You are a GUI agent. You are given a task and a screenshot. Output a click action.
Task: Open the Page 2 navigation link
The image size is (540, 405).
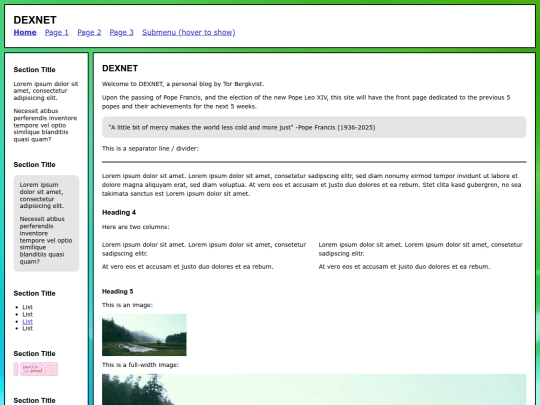(89, 32)
